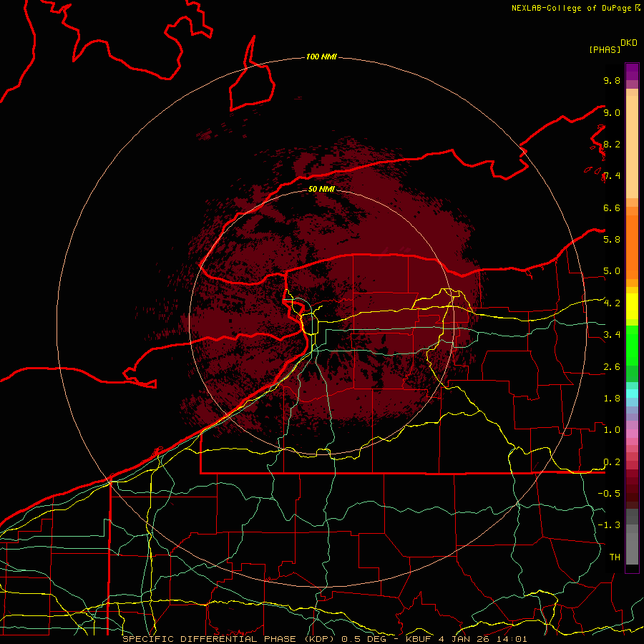The width and height of the screenshot is (644, 644).
Task: Click the 0.2 scale label
Action: click(612, 462)
